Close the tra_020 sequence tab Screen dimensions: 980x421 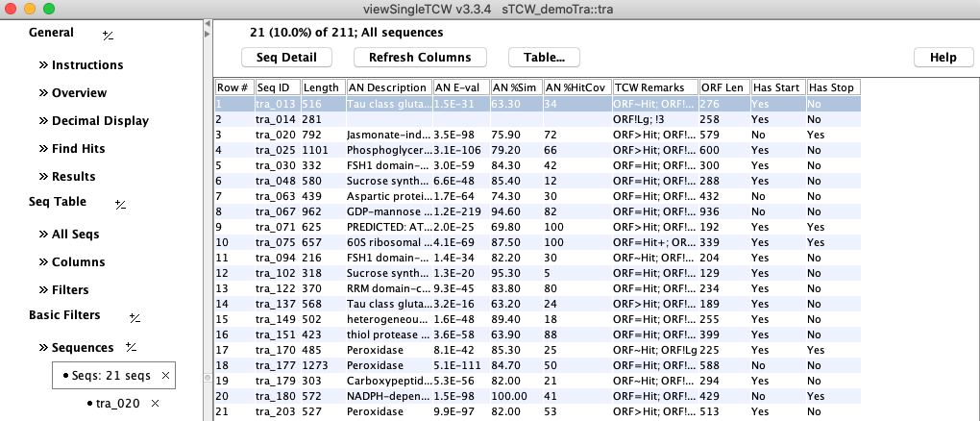155,403
